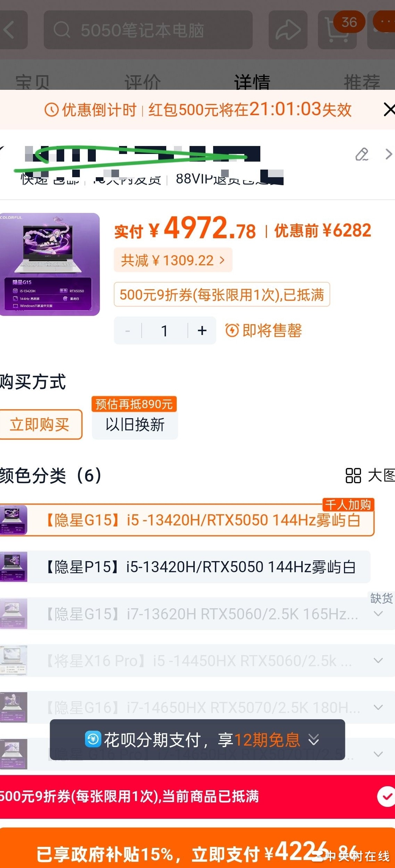Expand 共减 ¥1309.22 discount details

pos(173,260)
